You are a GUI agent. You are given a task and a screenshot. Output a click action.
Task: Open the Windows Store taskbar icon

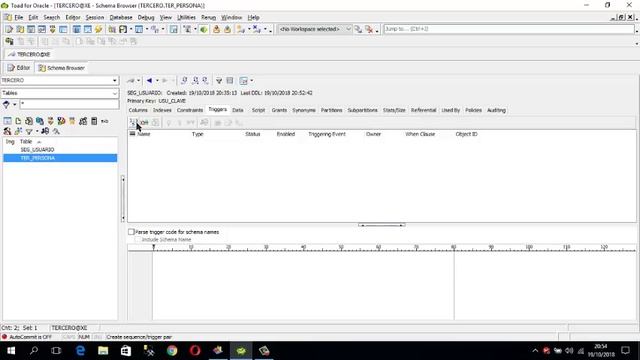coord(126,351)
